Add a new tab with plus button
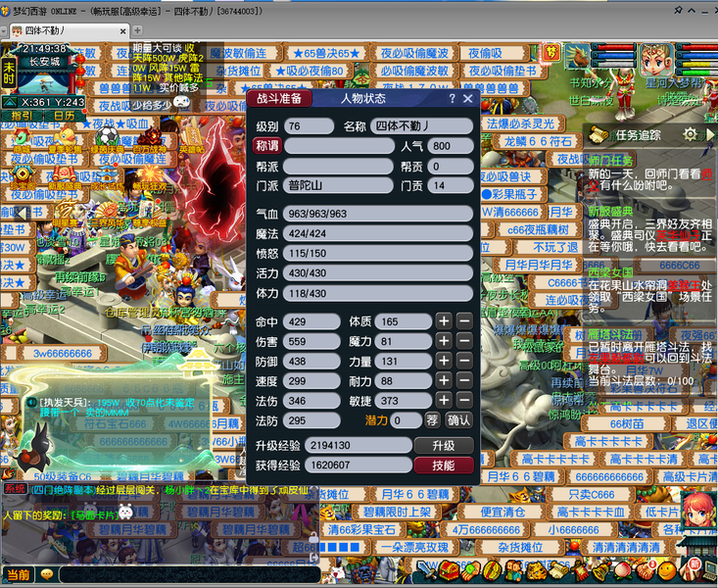The height and width of the screenshot is (588, 718). coord(137,30)
